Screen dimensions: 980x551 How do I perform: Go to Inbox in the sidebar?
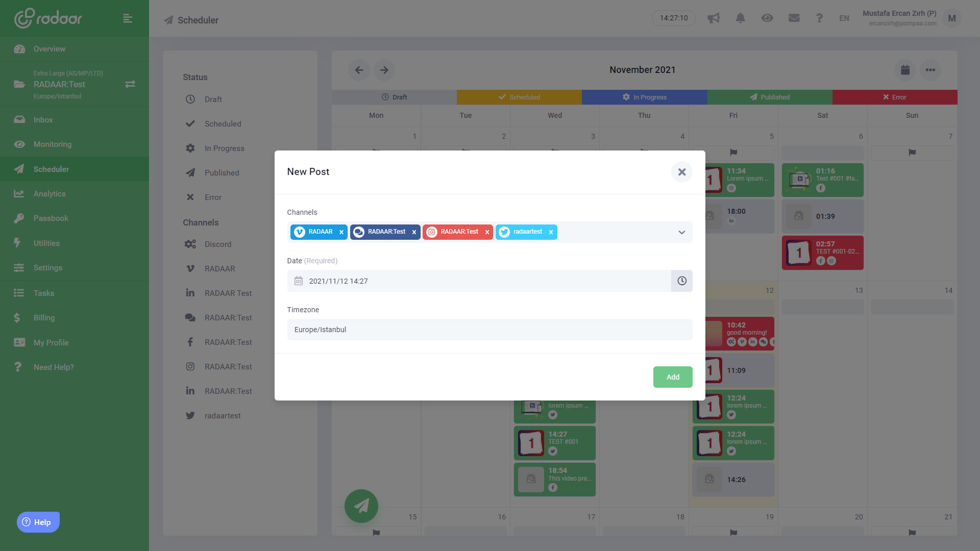point(43,120)
